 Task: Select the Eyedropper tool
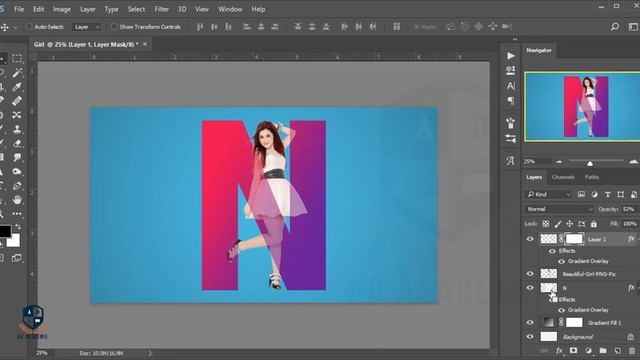[17, 87]
